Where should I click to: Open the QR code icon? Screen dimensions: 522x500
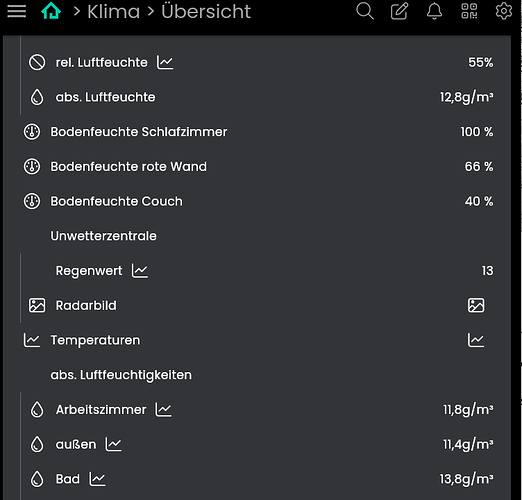point(469,11)
